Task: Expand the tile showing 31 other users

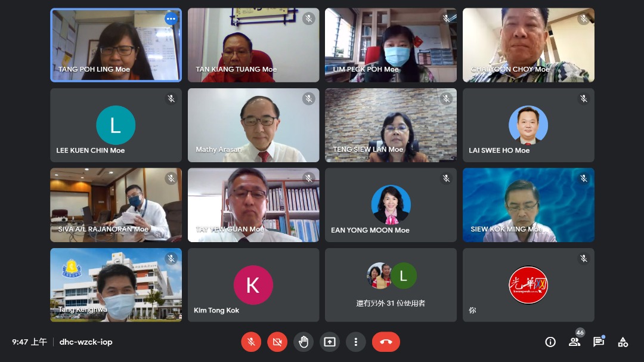Action: 391,284
